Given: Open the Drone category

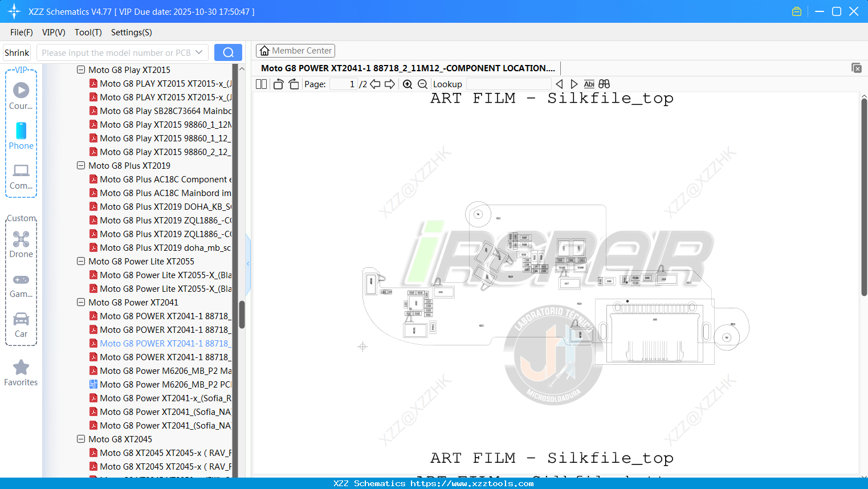Looking at the screenshot, I should [21, 245].
